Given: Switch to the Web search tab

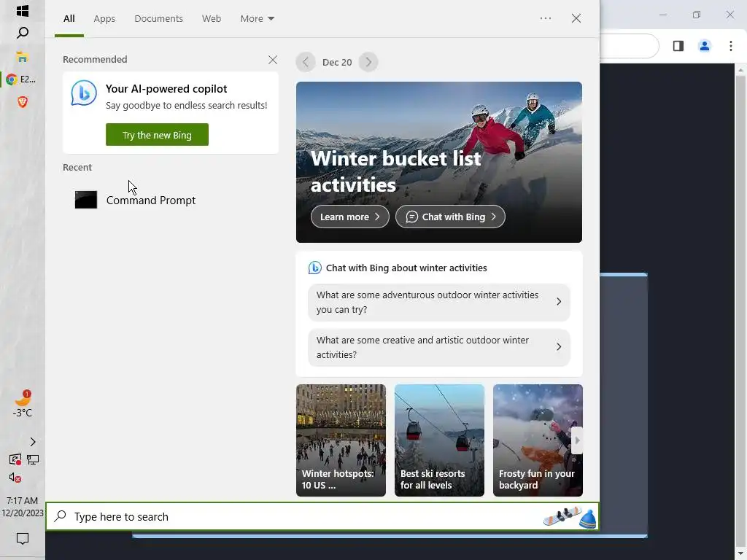Looking at the screenshot, I should pos(212,18).
